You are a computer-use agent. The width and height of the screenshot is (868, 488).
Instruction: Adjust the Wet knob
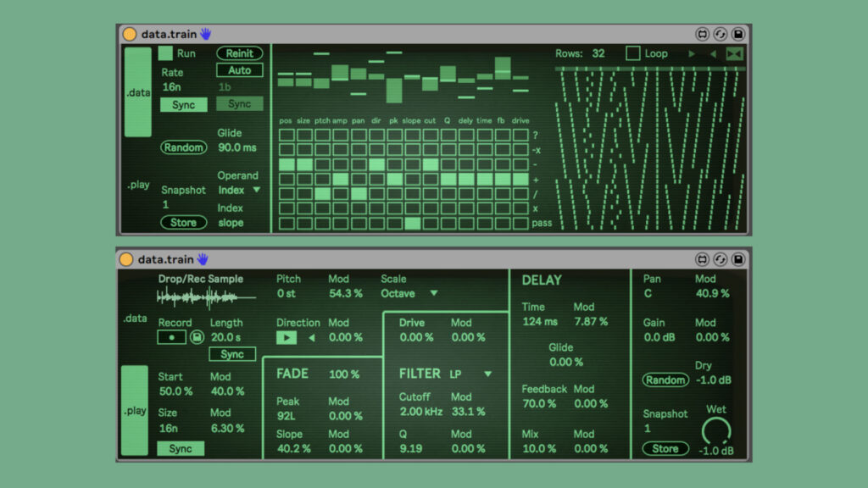[715, 431]
